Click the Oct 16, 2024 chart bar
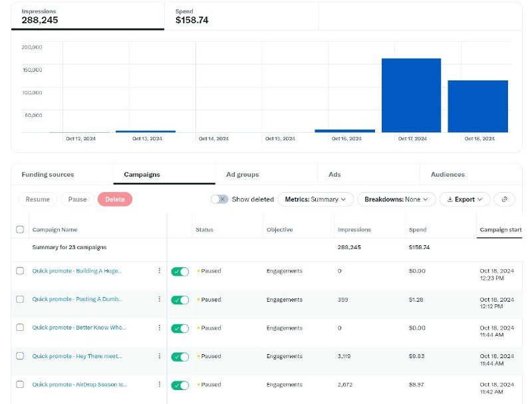 pos(344,131)
